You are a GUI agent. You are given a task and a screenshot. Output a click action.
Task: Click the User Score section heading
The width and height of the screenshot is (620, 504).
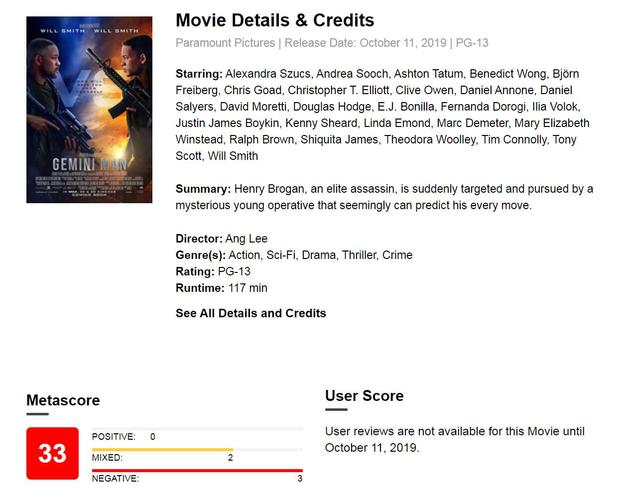click(x=364, y=396)
